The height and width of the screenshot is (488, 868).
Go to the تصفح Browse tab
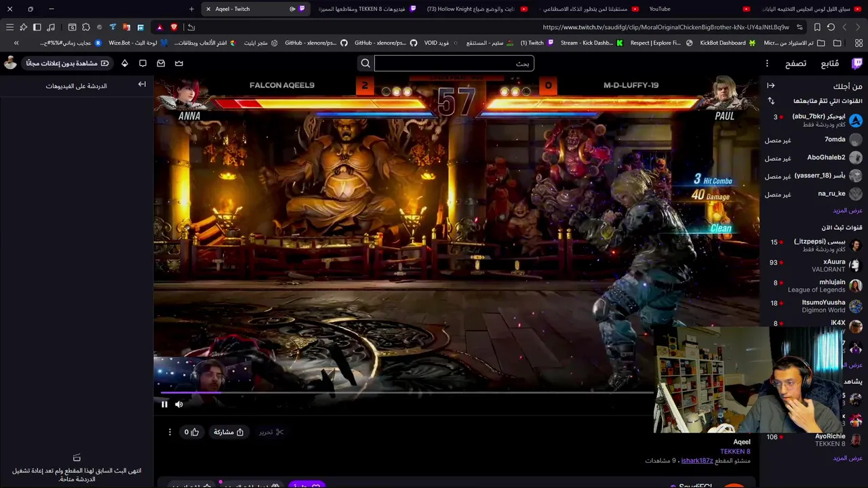point(795,63)
